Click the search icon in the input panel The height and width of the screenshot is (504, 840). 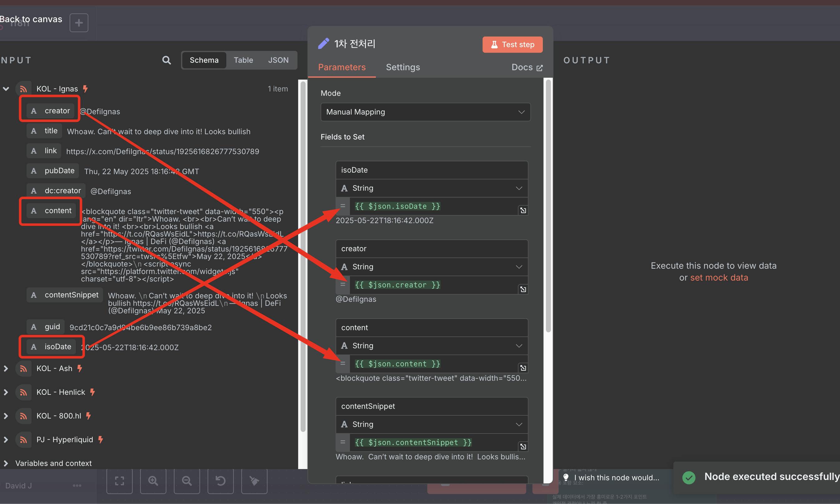(x=166, y=60)
